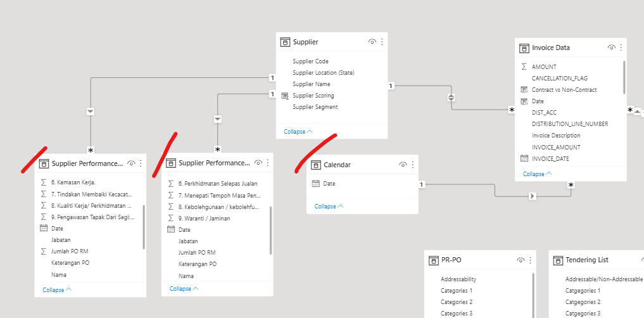
Task: Click the Invoice Data field list scrollbar
Action: (624, 77)
